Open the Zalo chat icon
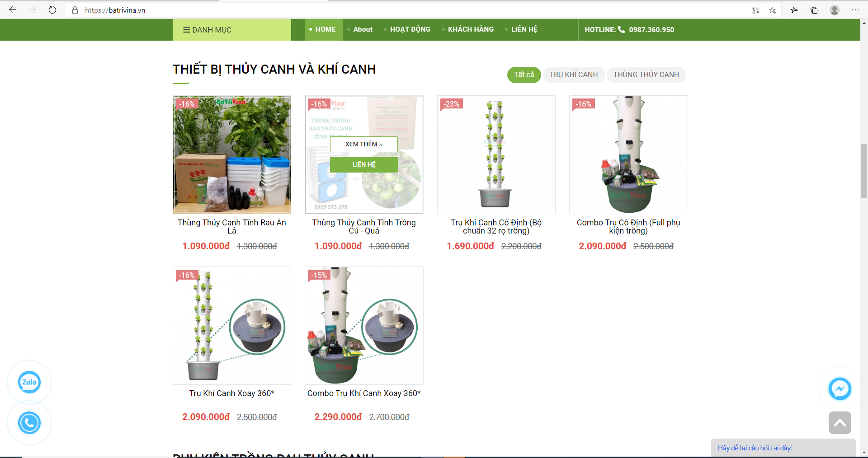868x458 pixels. [29, 382]
